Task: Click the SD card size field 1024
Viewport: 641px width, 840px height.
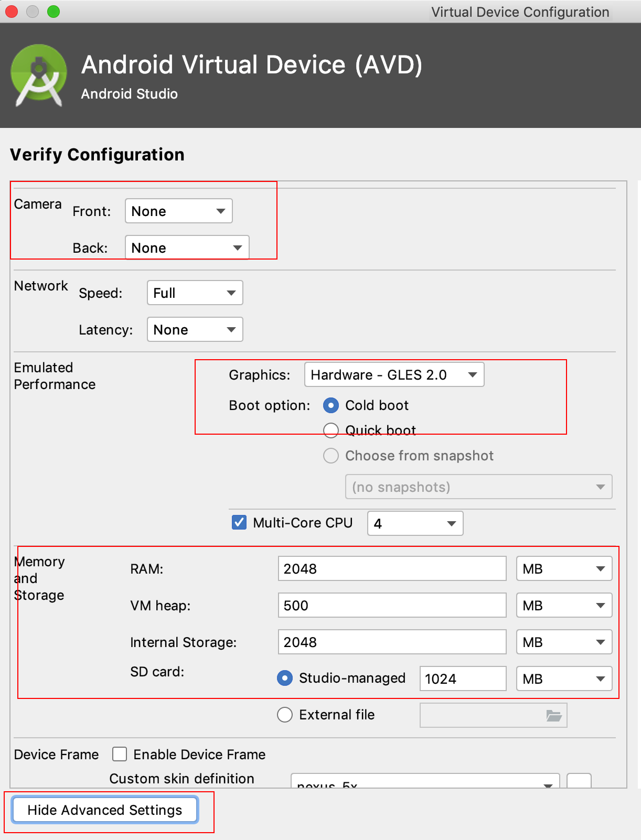Action: (463, 679)
